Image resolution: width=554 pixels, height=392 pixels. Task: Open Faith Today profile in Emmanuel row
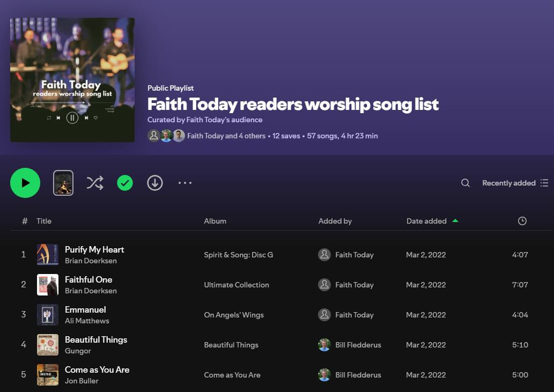click(x=354, y=315)
